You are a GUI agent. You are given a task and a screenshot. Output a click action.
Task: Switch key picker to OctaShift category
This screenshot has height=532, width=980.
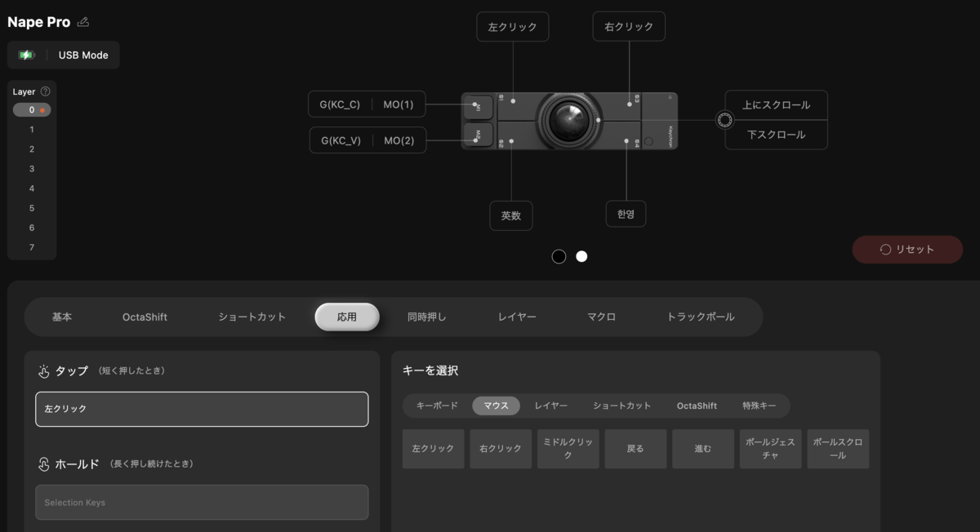(x=697, y=406)
